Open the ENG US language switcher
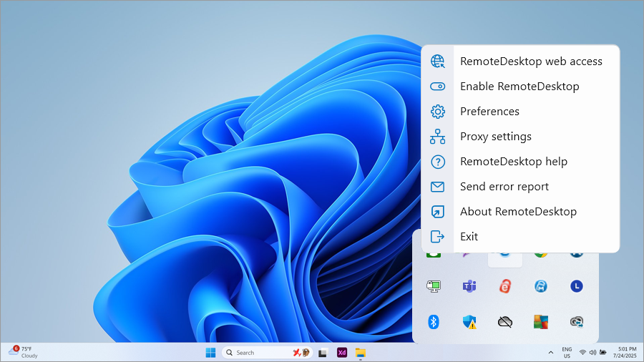The width and height of the screenshot is (644, 362). click(567, 353)
